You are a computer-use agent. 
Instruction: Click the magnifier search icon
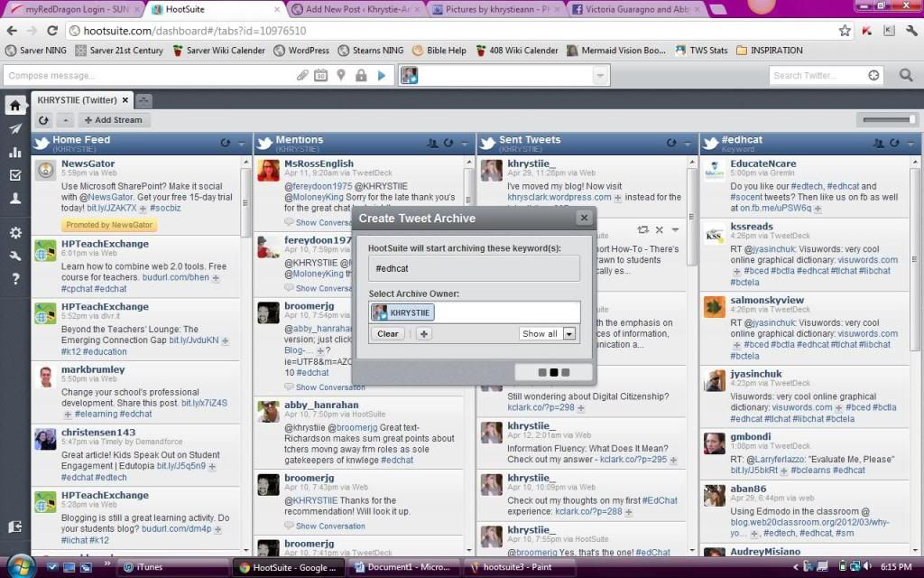click(906, 75)
